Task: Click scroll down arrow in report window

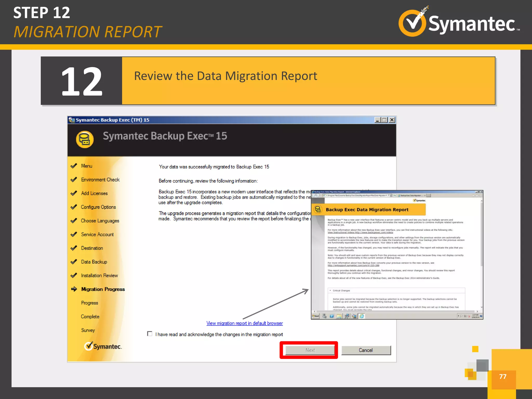Action: click(x=482, y=307)
